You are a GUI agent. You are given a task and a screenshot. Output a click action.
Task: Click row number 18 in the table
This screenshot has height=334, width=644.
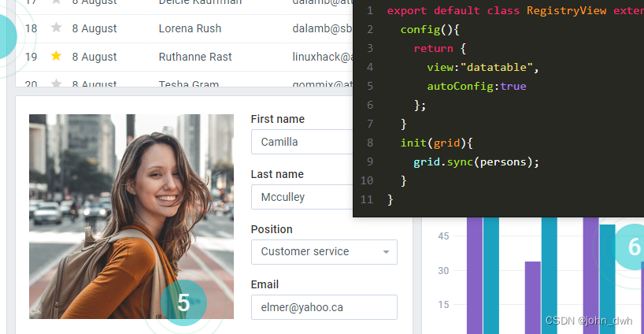click(x=31, y=28)
